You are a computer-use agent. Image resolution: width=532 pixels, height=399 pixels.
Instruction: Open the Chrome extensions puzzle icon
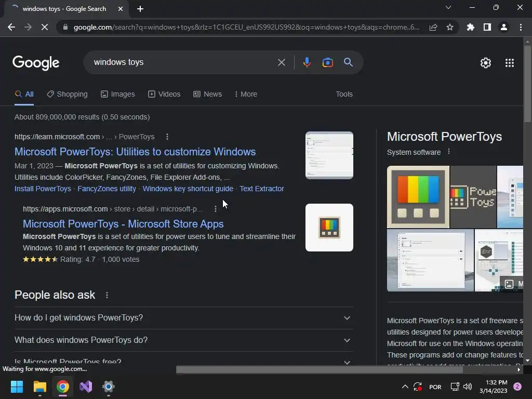(x=471, y=27)
